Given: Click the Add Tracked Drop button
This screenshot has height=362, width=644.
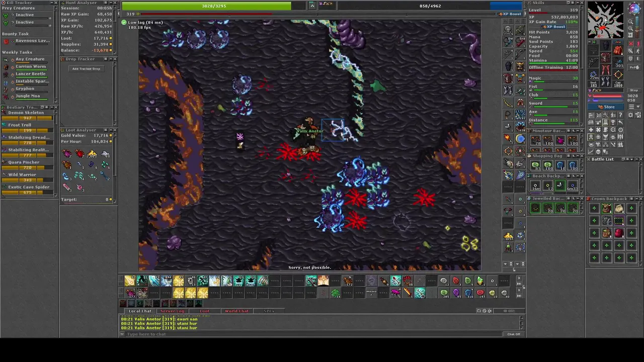Looking at the screenshot, I should 86,68.
